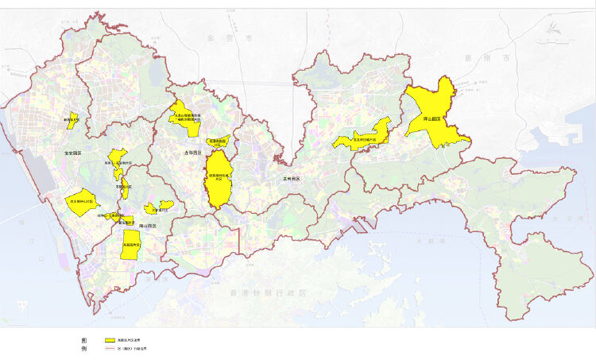The height and width of the screenshot is (364, 596).
Task: Click the 宝安园区 map label
Action: (x=73, y=153)
